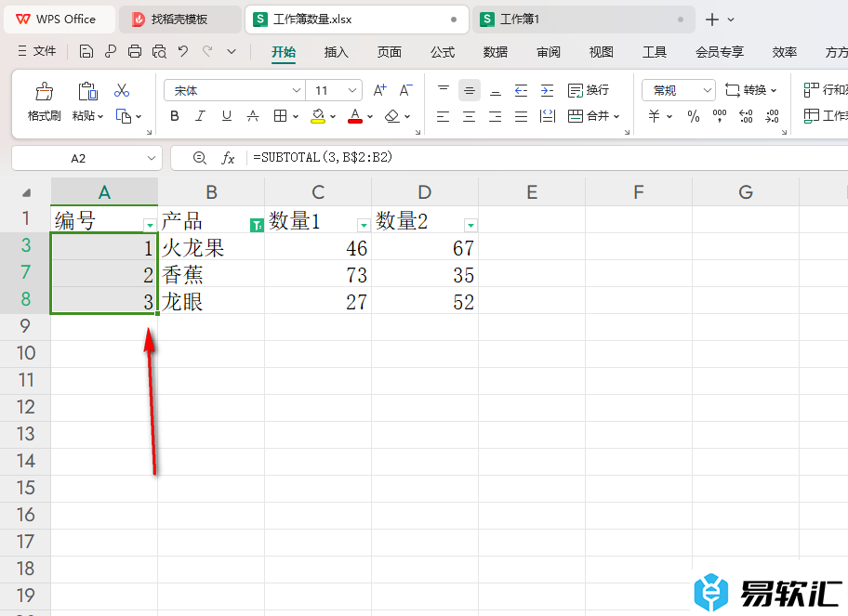Open the 文件 menu
848x616 pixels.
coord(37,51)
